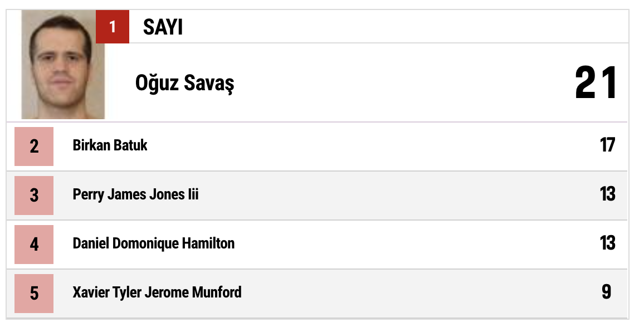
Task: Click Daniel Hamilton's score 13
Action: coord(607,243)
